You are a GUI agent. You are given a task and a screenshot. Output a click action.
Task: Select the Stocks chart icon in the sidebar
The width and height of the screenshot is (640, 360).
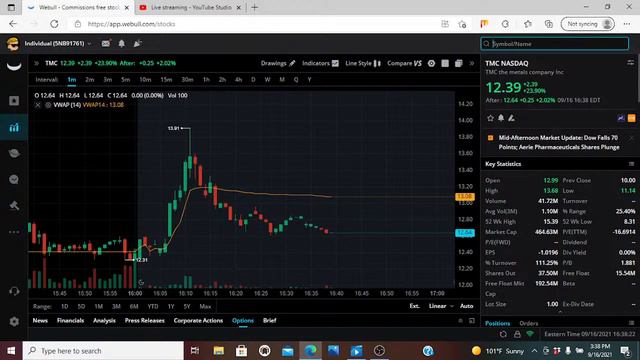(14, 127)
